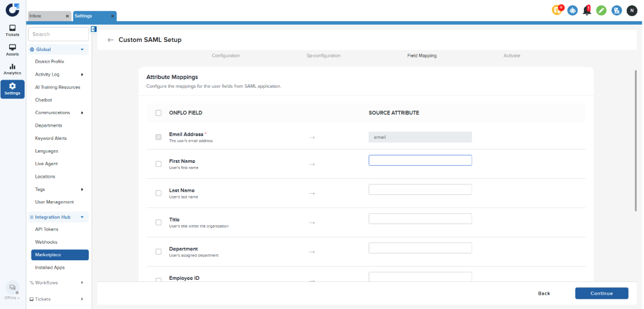Collapse the Global settings group
This screenshot has width=644, height=309.
[x=82, y=50]
